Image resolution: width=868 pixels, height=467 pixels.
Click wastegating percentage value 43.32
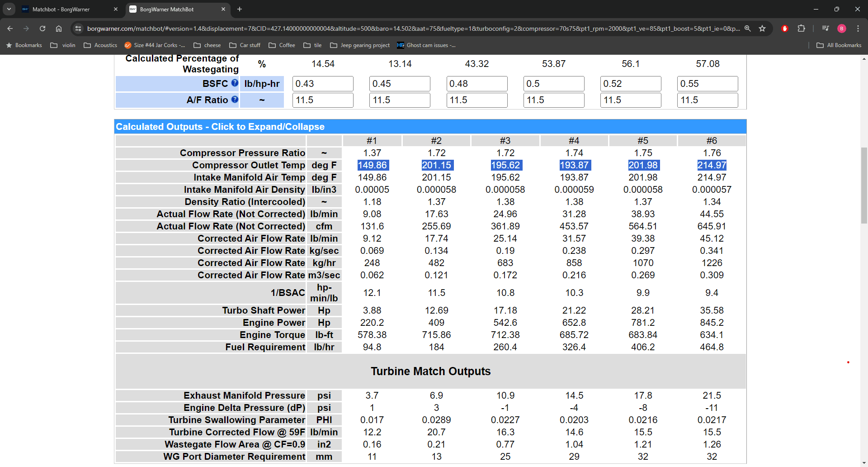tap(477, 64)
